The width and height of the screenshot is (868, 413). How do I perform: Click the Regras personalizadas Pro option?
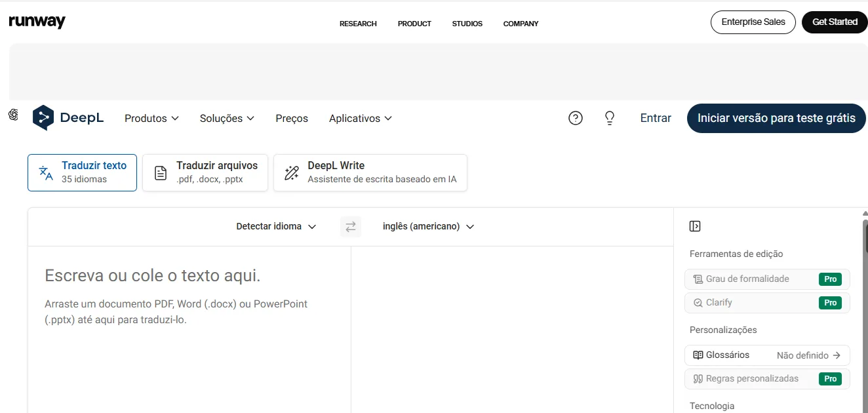pyautogui.click(x=767, y=379)
